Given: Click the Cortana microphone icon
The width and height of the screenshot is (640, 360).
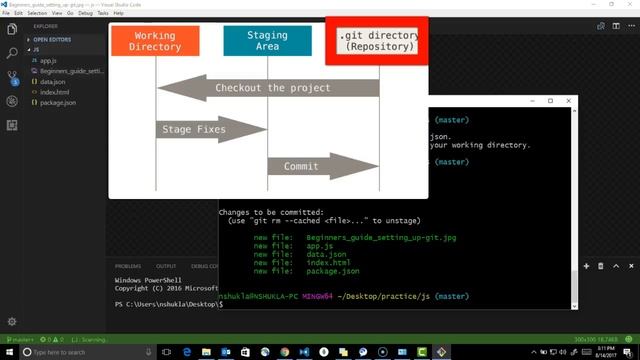Looking at the screenshot, I should (148, 352).
